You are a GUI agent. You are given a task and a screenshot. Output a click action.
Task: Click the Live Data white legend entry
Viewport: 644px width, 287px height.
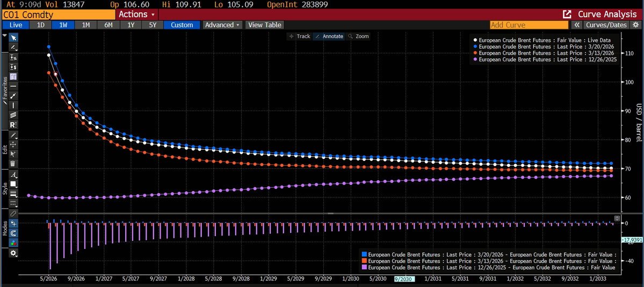[542, 40]
